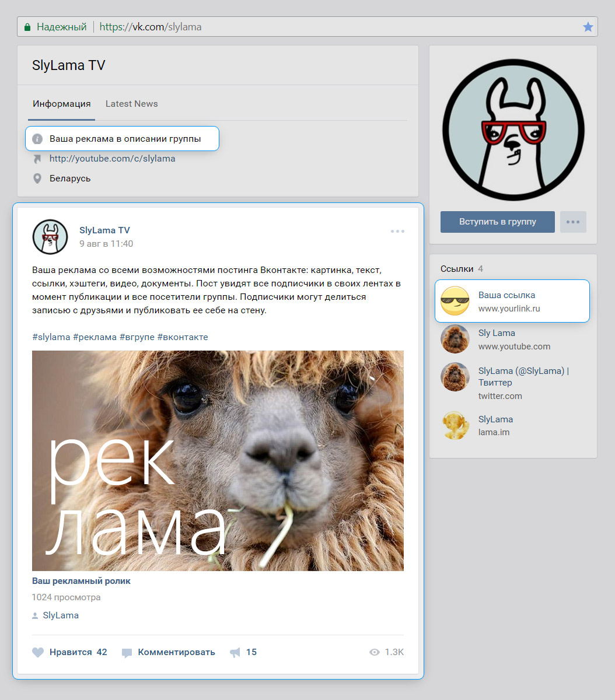This screenshot has height=700, width=615.
Task: Open Ваша ссылка sunglasses emoji link
Action: coord(512,301)
